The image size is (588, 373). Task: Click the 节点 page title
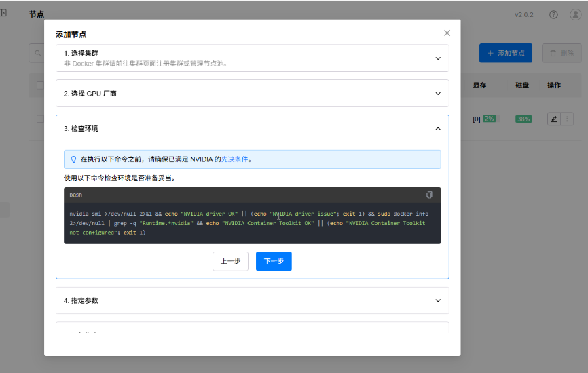(x=37, y=14)
